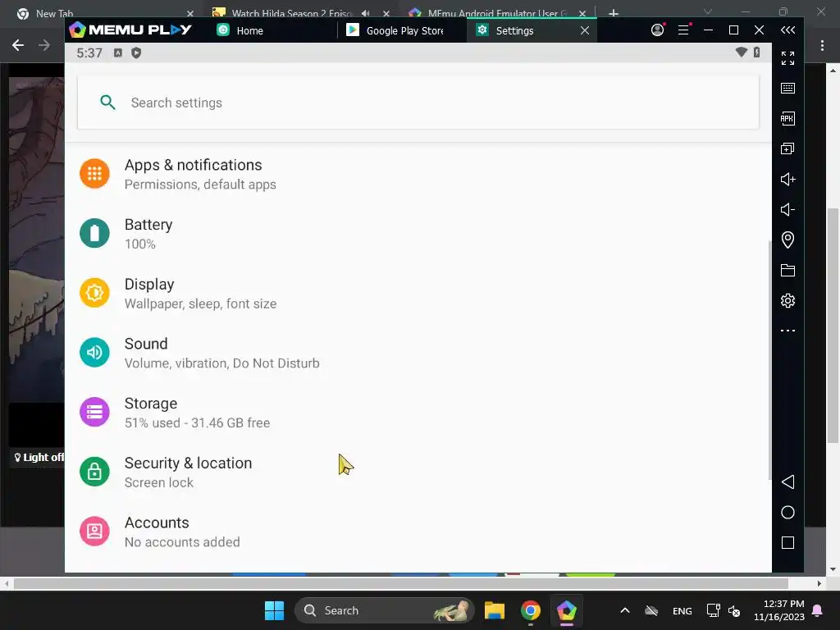This screenshot has width=840, height=630.
Task: Click the ENG language indicator
Action: (682, 610)
